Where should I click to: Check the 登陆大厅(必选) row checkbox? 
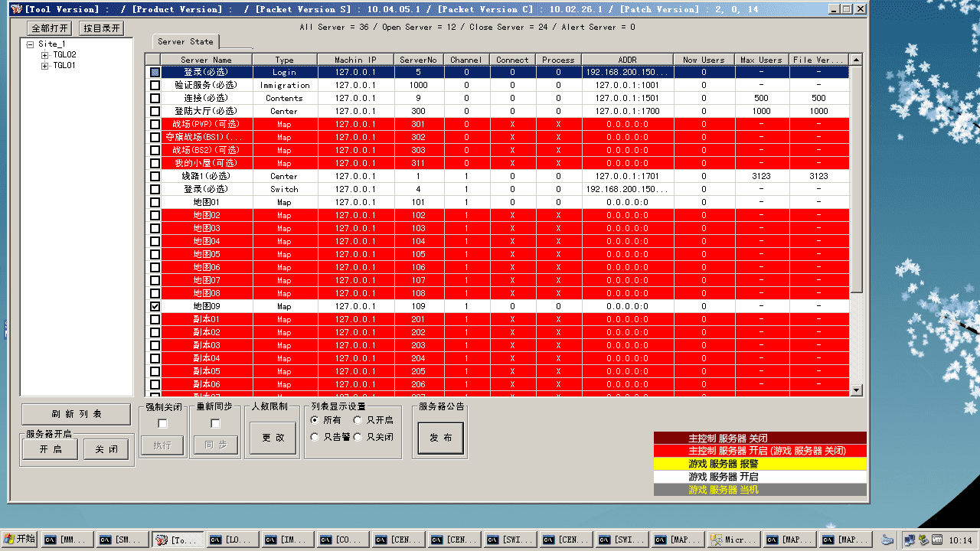point(155,112)
